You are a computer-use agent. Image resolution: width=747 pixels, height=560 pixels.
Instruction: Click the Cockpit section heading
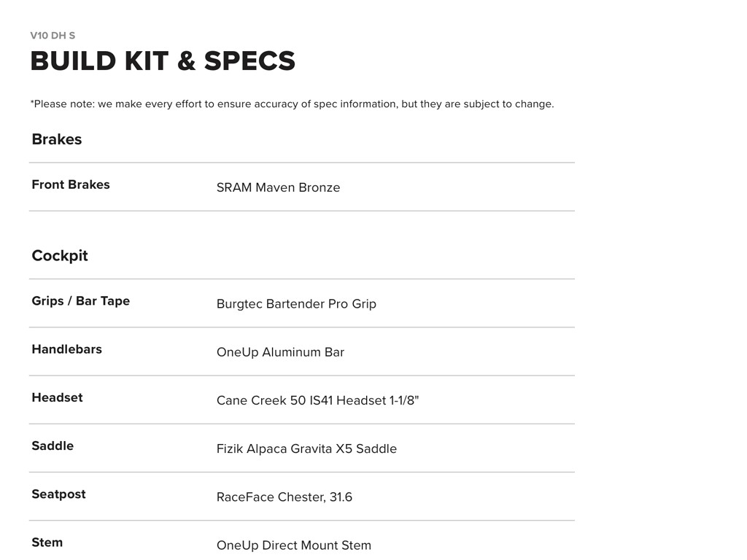[60, 256]
